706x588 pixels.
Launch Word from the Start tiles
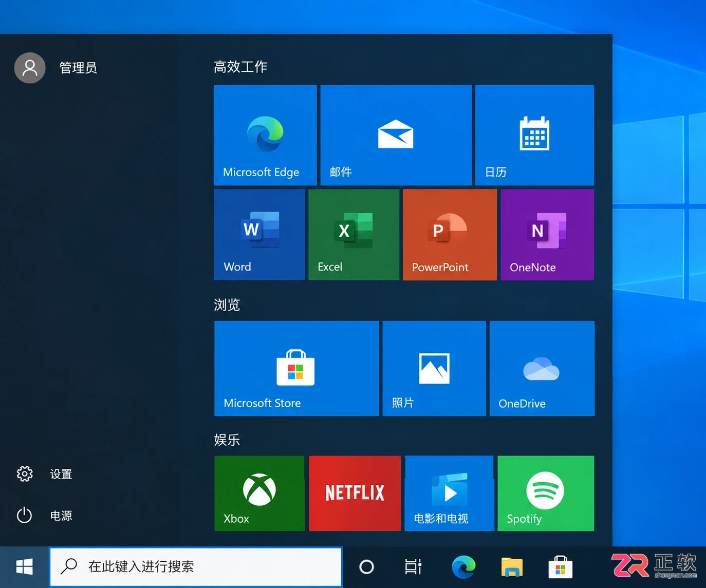coord(259,235)
